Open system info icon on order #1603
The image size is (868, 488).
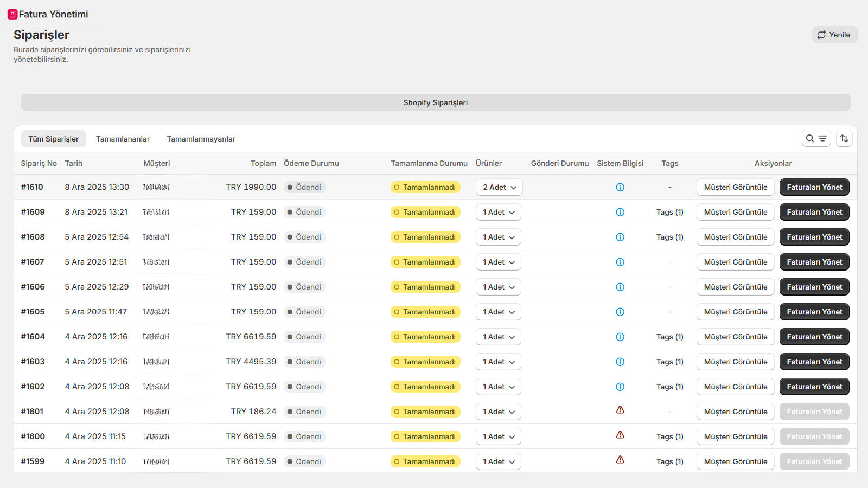click(620, 362)
